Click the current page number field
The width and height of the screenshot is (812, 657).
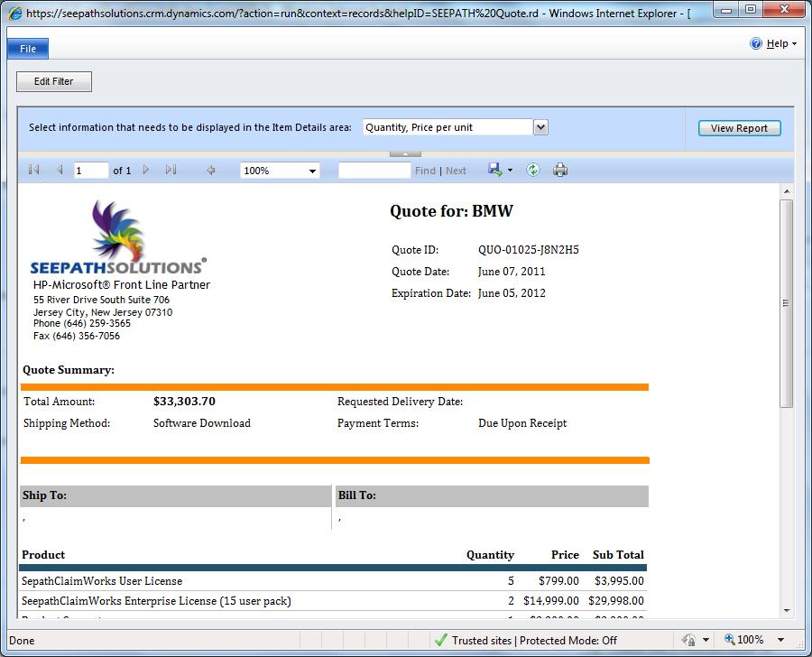click(x=90, y=171)
